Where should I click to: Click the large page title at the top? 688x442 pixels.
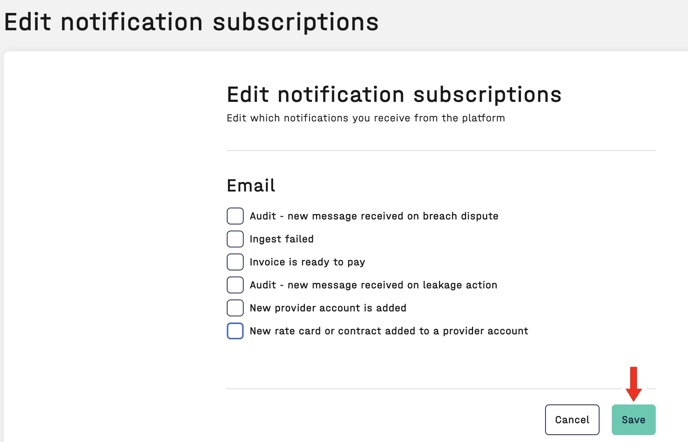coord(191,21)
